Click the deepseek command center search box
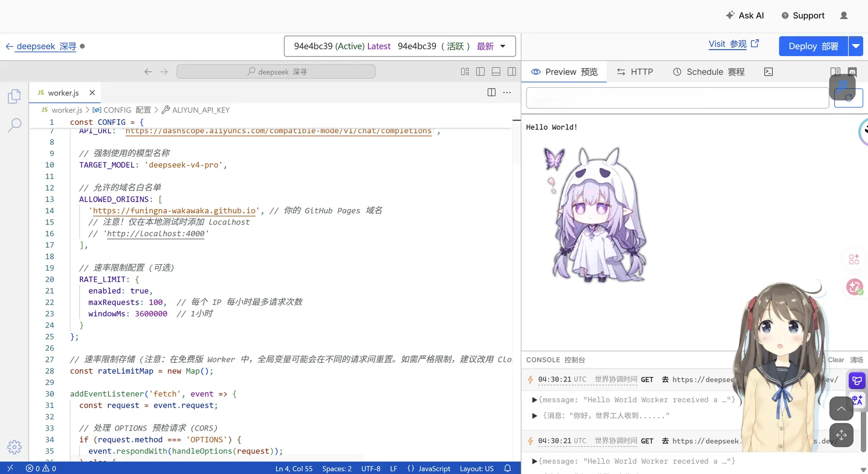868x474 pixels. point(276,71)
